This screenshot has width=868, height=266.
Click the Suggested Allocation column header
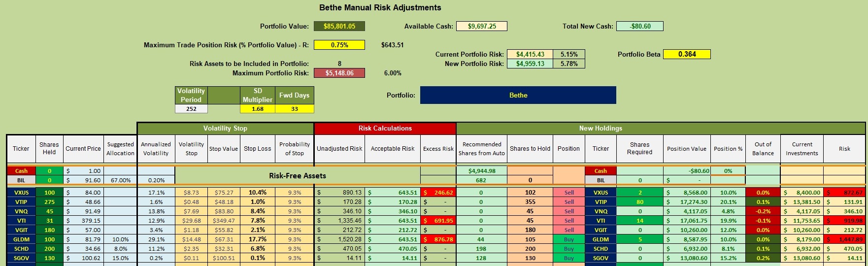pyautogui.click(x=120, y=148)
